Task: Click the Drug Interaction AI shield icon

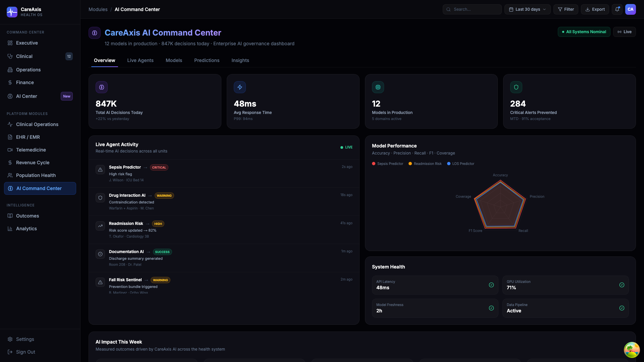Action: coord(100,198)
